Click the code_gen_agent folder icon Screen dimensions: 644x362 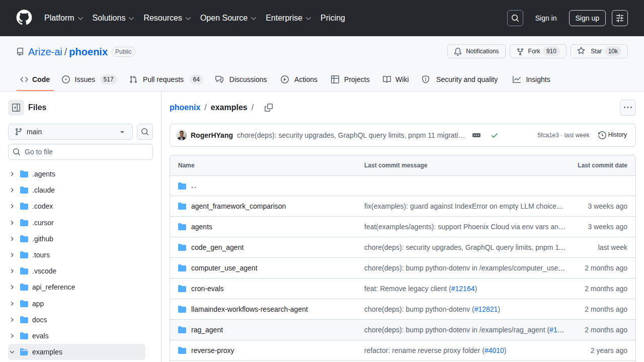coord(182,247)
